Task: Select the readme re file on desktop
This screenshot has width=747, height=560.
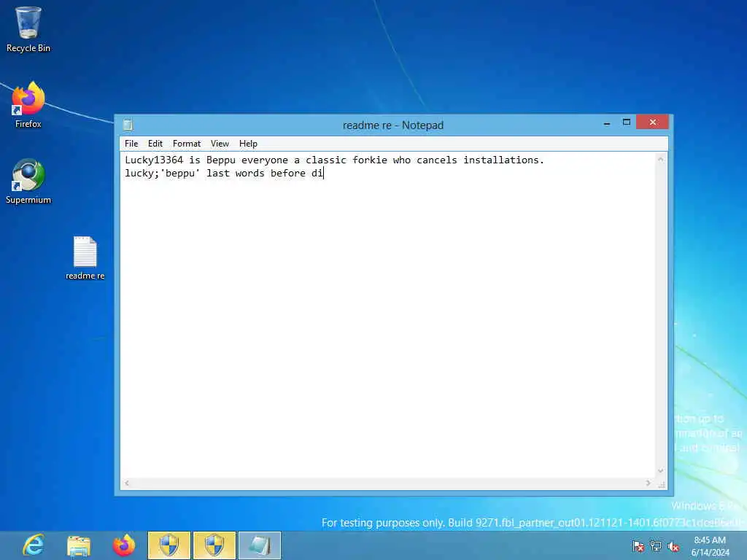Action: (x=85, y=257)
